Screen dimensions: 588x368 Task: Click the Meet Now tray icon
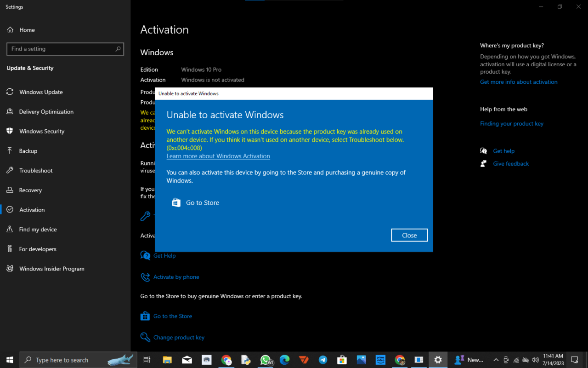pyautogui.click(x=506, y=360)
